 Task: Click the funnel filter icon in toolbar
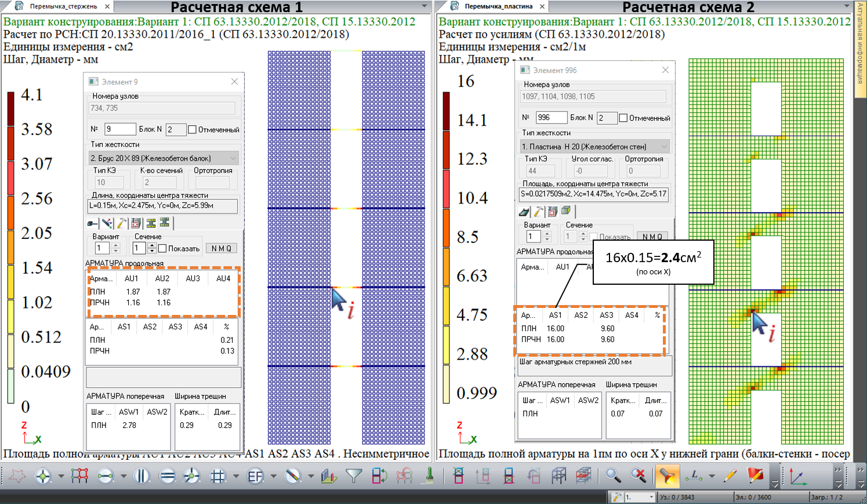click(353, 476)
